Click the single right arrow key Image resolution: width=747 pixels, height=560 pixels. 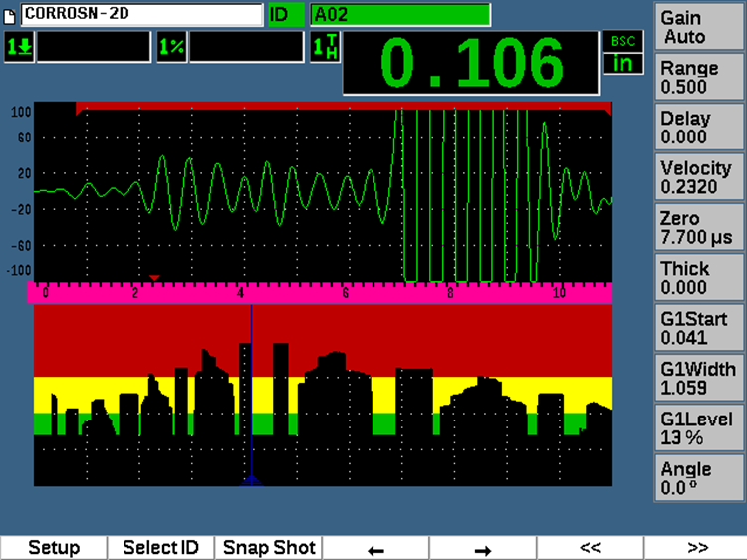pos(483,548)
